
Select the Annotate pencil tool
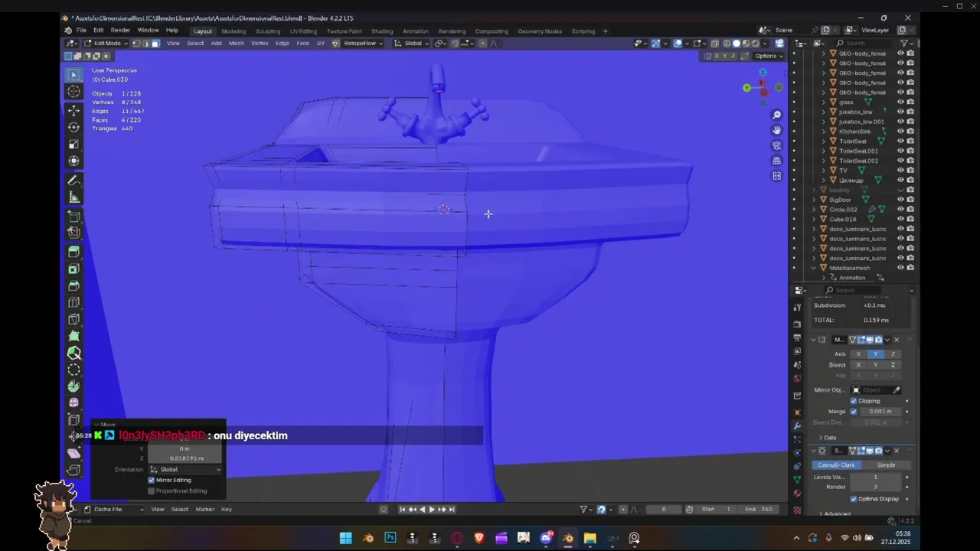coord(73,181)
